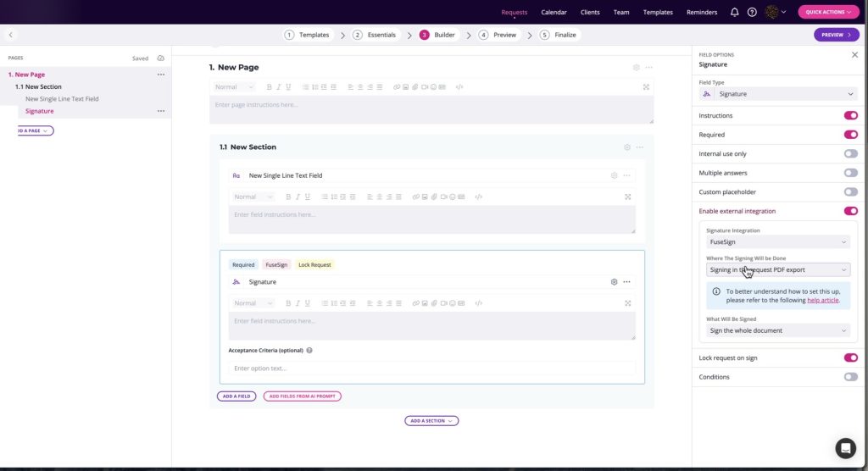The height and width of the screenshot is (471, 868).
Task: Disable Enable external integration switch
Action: [x=850, y=211]
